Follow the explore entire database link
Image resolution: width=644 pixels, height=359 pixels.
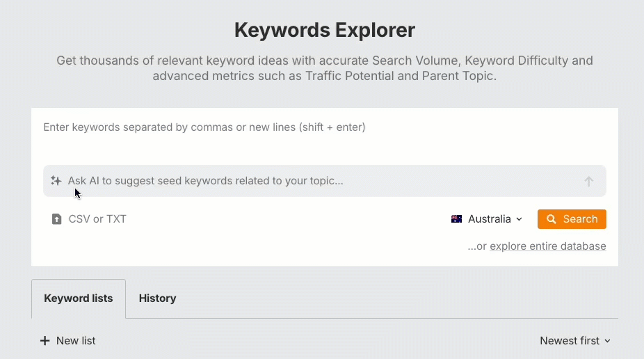point(547,246)
